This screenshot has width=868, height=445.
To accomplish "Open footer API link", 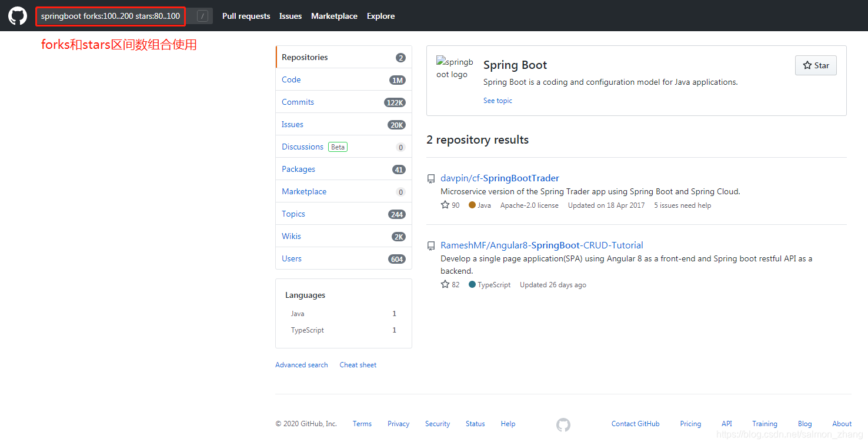I will pos(727,424).
